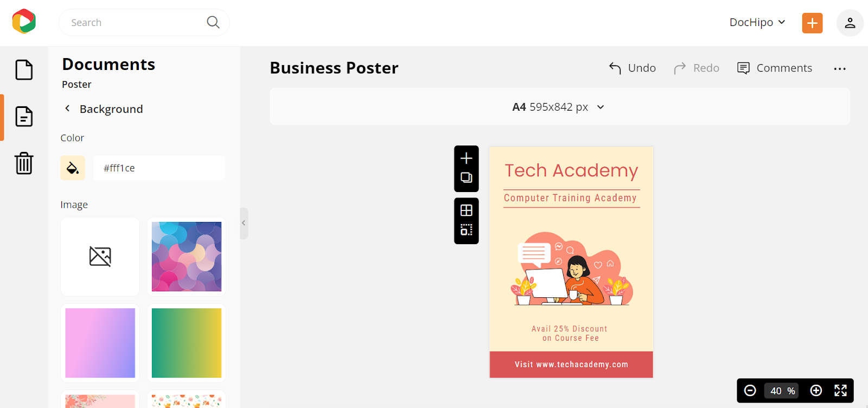Click the add page plus icon
This screenshot has height=408, width=868.
click(467, 158)
